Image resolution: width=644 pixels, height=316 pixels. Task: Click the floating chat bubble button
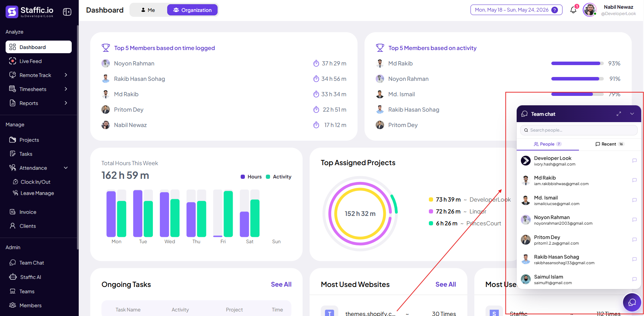[632, 302]
